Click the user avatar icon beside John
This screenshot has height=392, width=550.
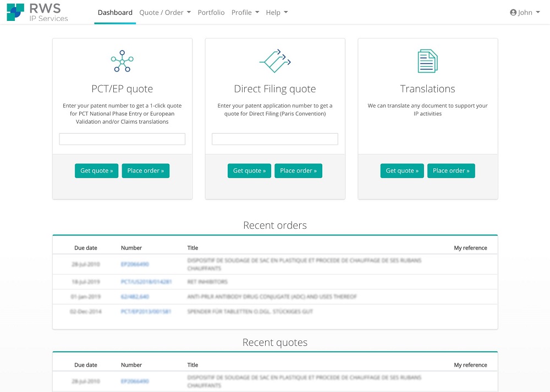513,13
